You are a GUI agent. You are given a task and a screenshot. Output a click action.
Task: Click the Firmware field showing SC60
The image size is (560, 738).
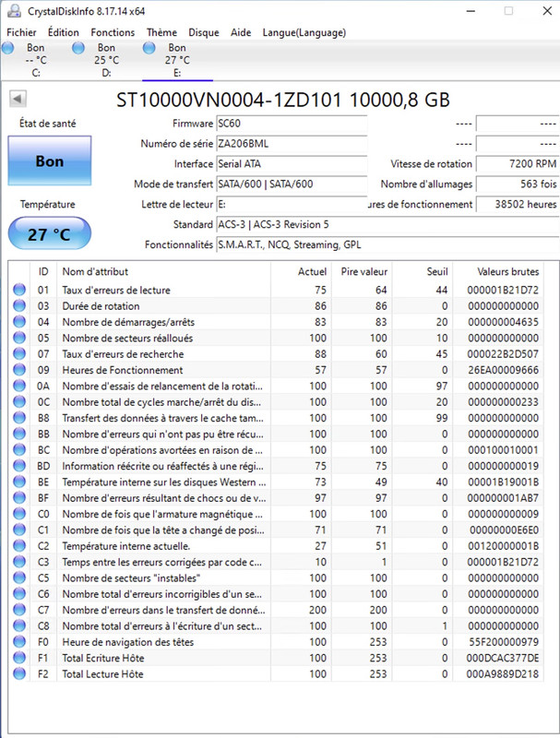(292, 124)
